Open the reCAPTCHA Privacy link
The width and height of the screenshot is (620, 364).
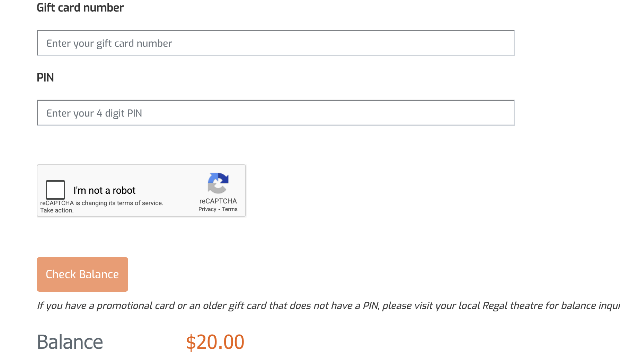pos(207,209)
